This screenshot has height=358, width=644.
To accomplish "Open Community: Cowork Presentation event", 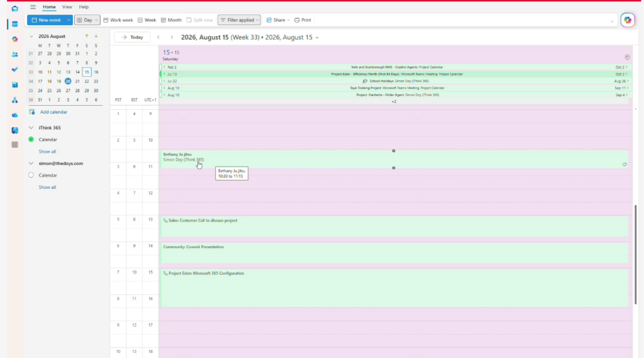I will pos(394,253).
